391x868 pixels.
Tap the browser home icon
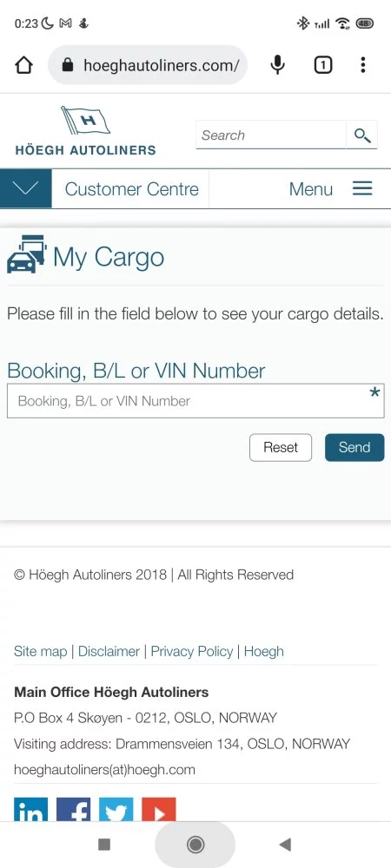[x=23, y=65]
